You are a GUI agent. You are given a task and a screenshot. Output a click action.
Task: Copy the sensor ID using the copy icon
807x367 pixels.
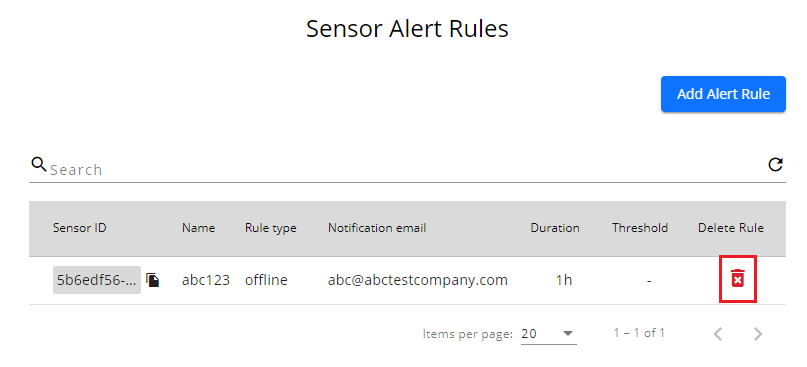point(153,279)
